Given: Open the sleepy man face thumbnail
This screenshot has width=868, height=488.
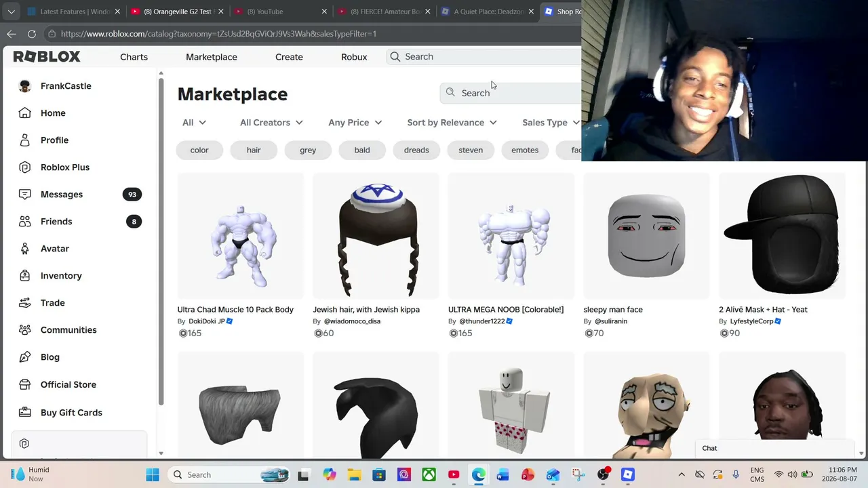Looking at the screenshot, I should 646,236.
